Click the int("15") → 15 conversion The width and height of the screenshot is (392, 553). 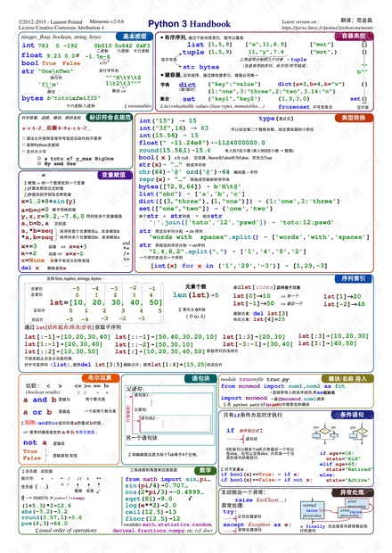tap(167, 120)
